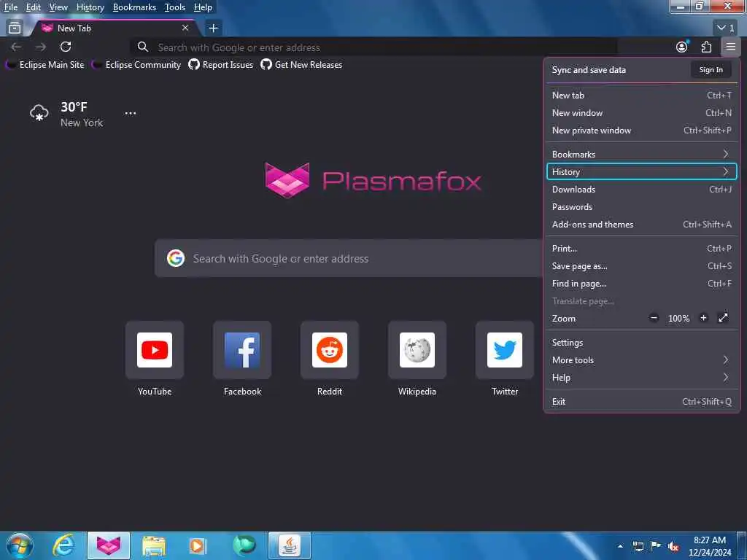747x560 pixels.
Task: Reset zoom by clicking 100%
Action: [x=679, y=319]
